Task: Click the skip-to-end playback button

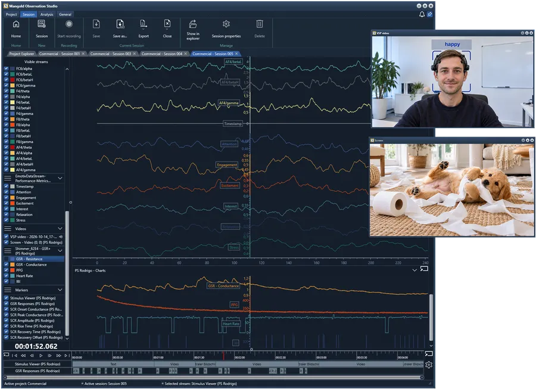Action: 67,356
